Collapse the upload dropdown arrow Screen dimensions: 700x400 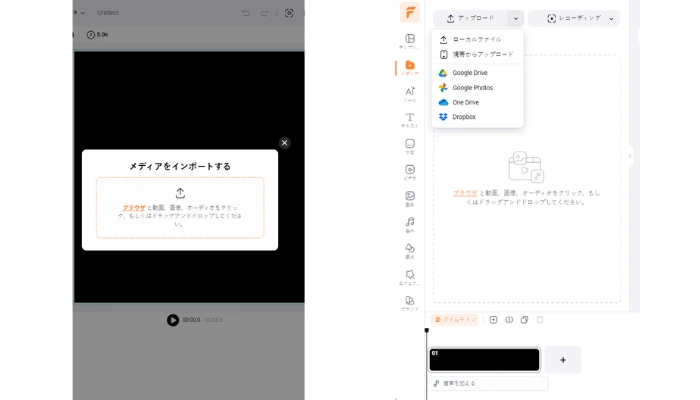coord(516,18)
